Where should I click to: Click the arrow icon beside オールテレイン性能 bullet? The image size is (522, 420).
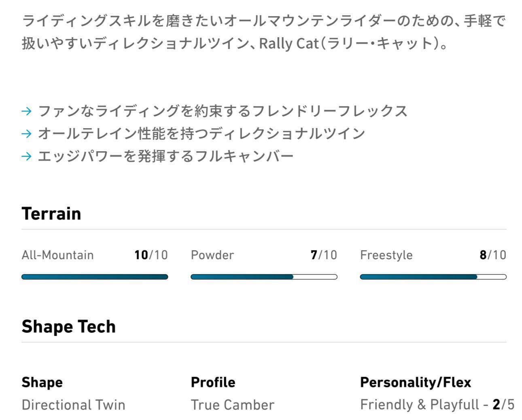[26, 134]
